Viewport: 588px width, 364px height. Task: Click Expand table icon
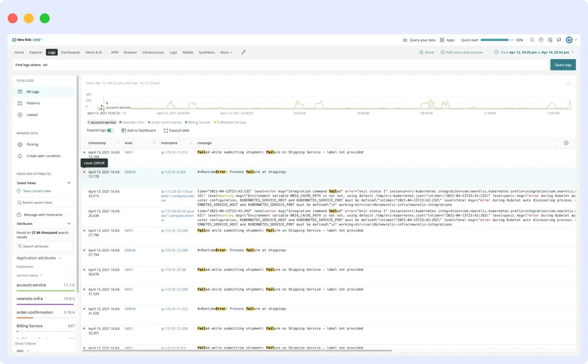(166, 130)
